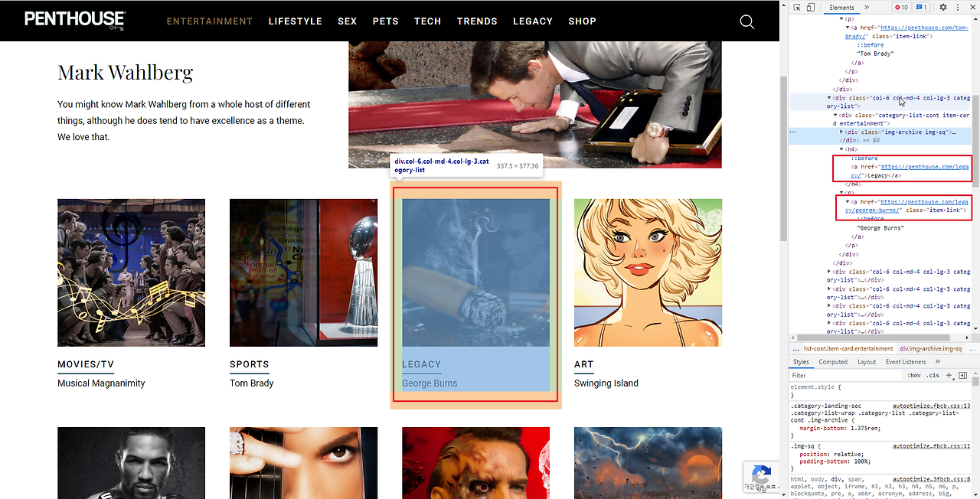This screenshot has height=499, width=980.
Task: Click the Mark Wahlberg feature photo
Action: [535, 105]
